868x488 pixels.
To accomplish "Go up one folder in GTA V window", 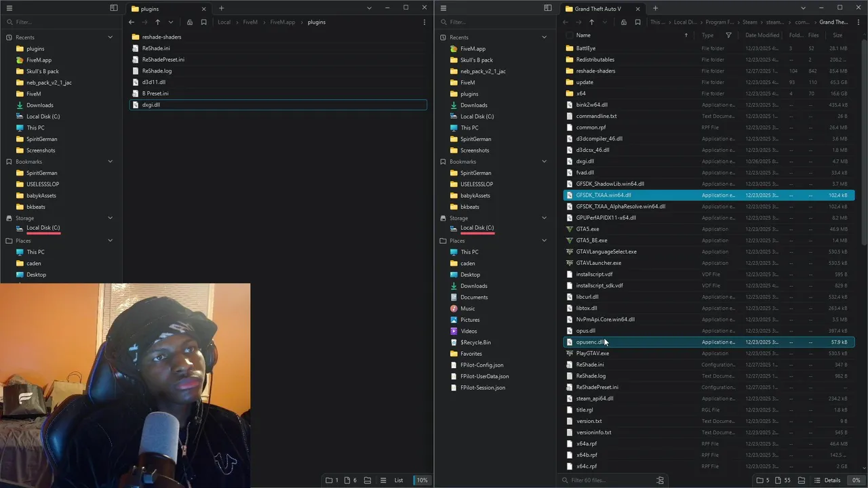I will (x=591, y=22).
